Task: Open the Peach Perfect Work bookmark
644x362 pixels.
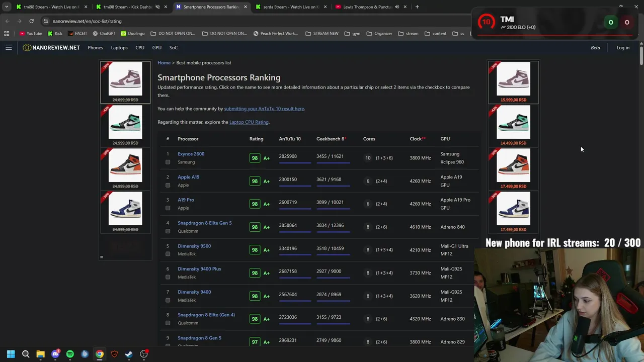Action: (x=276, y=33)
